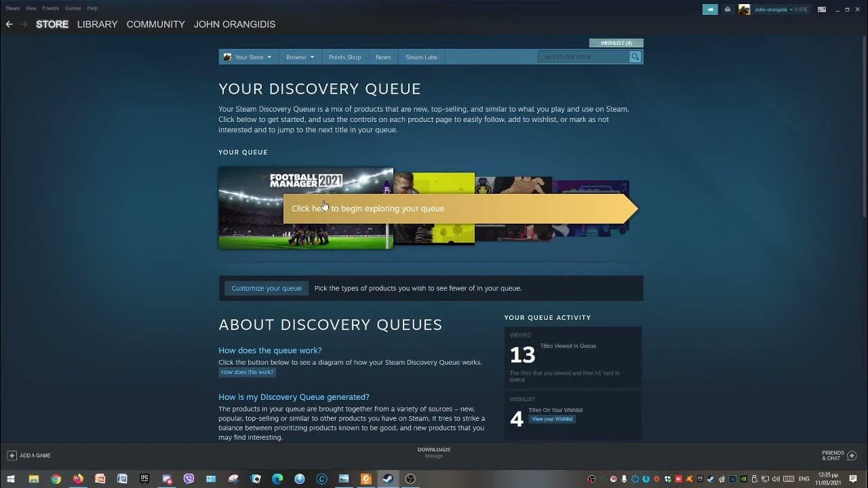Open the JOHN ORANGIDIS profile tab
868x488 pixels.
pos(235,24)
